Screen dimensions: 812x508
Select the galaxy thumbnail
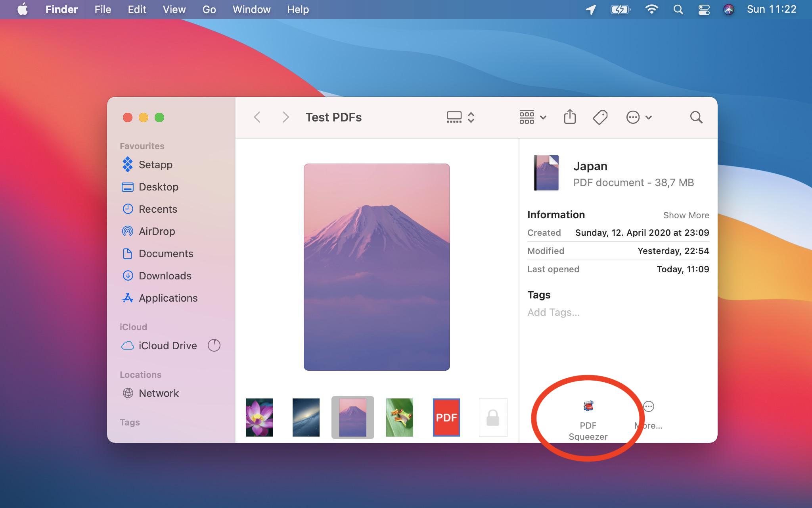[306, 418]
